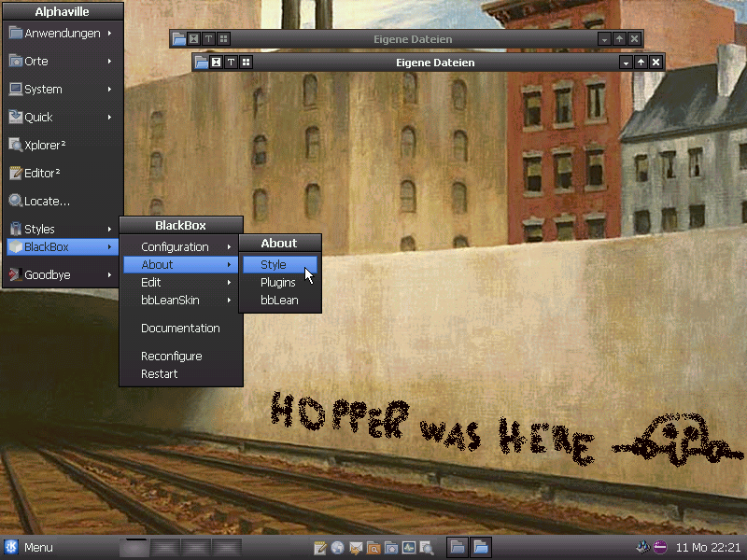
Task: Select Style in the About submenu
Action: pyautogui.click(x=280, y=265)
